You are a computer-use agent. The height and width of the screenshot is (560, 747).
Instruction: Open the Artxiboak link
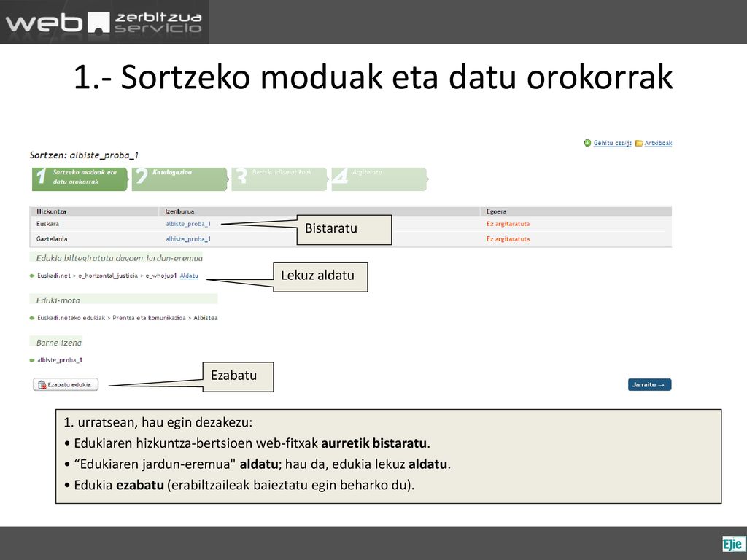(658, 143)
